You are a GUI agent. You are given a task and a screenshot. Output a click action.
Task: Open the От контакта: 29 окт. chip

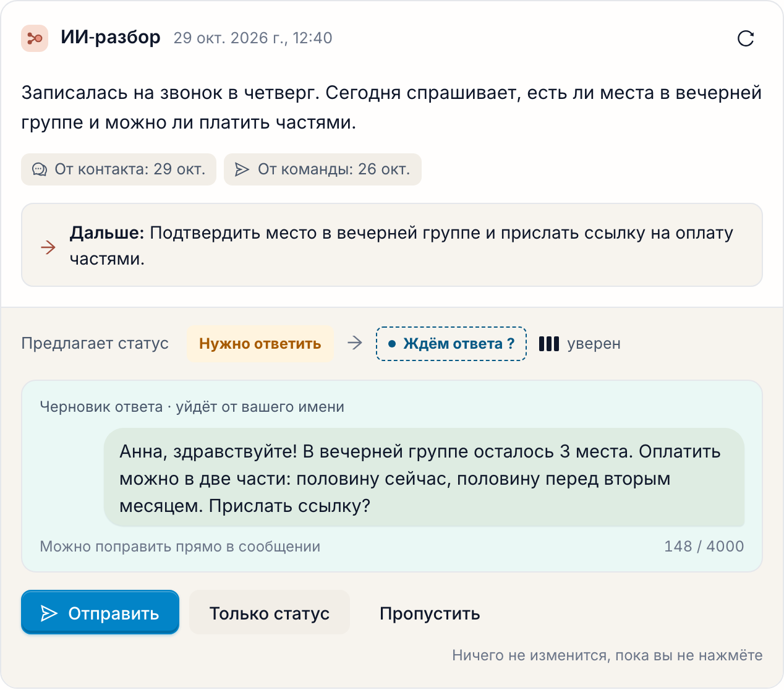pos(119,169)
